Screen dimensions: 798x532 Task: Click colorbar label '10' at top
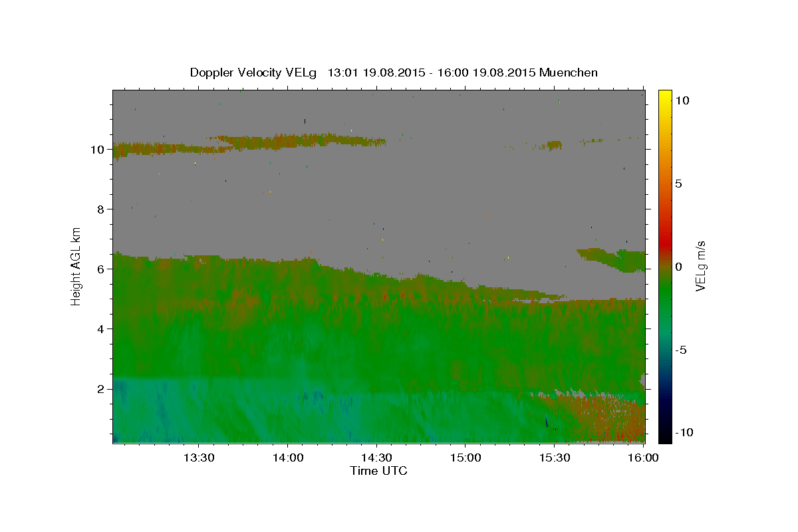[x=682, y=100]
